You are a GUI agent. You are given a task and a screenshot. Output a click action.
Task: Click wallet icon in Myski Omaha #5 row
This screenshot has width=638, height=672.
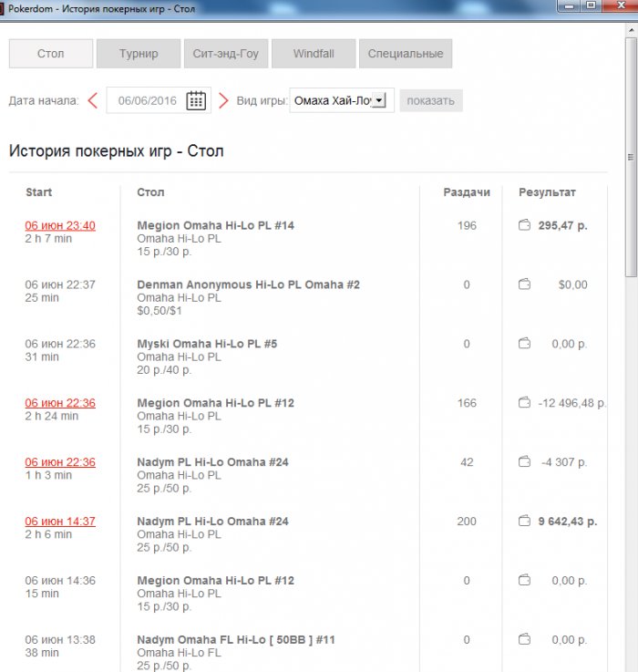(x=524, y=343)
